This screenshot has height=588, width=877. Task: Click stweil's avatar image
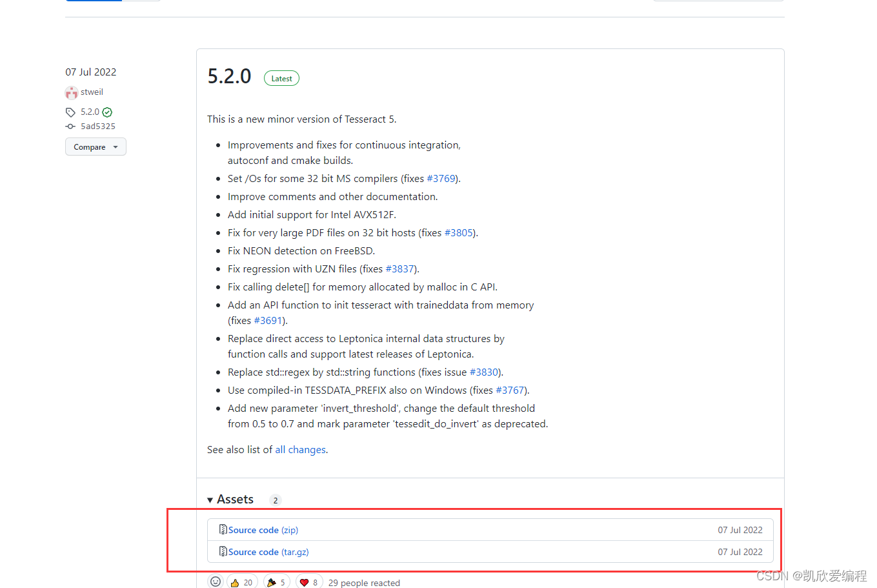tap(72, 93)
